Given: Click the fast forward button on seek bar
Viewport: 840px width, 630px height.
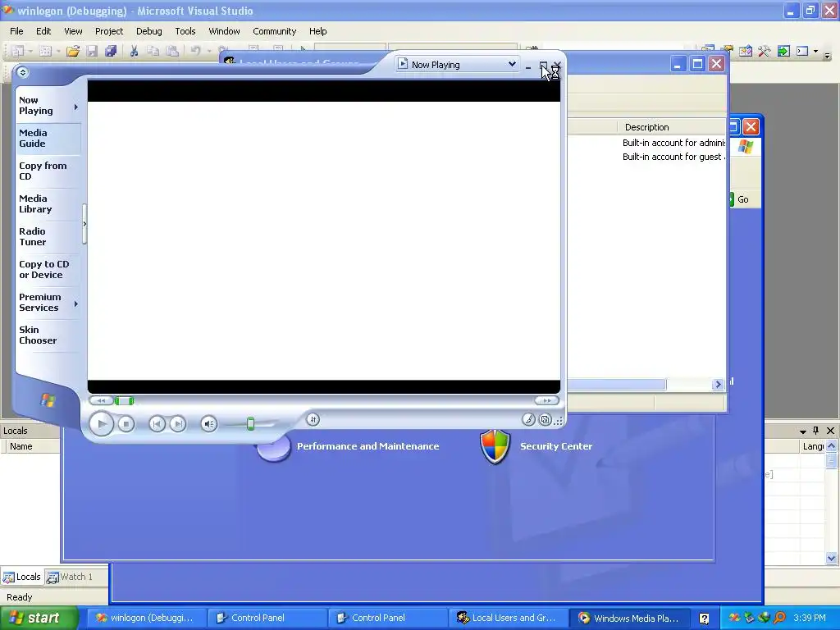Looking at the screenshot, I should pos(546,400).
